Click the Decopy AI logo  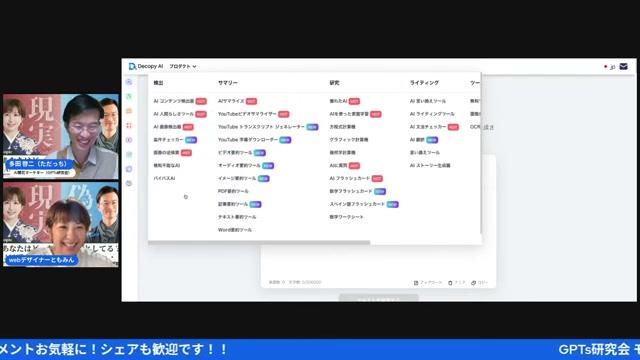(x=146, y=66)
